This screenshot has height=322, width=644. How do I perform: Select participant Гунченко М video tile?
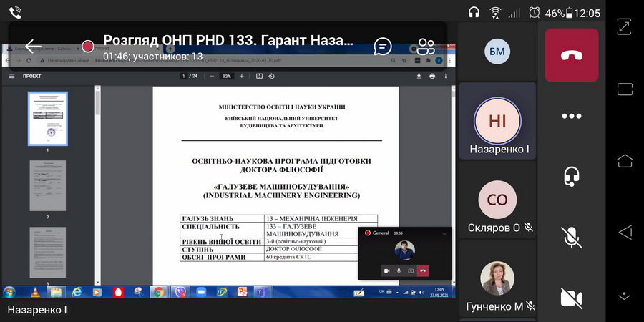click(x=498, y=283)
